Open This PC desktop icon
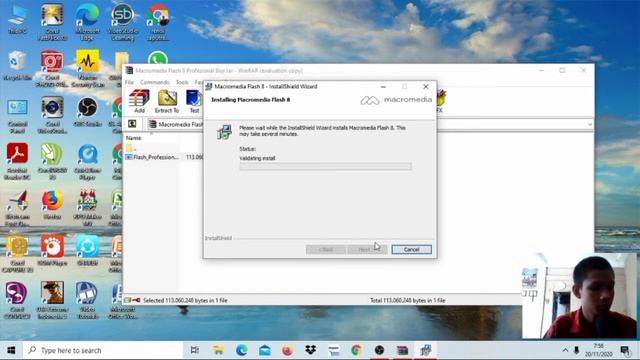Viewport: 640px width, 360px height. pos(17,20)
